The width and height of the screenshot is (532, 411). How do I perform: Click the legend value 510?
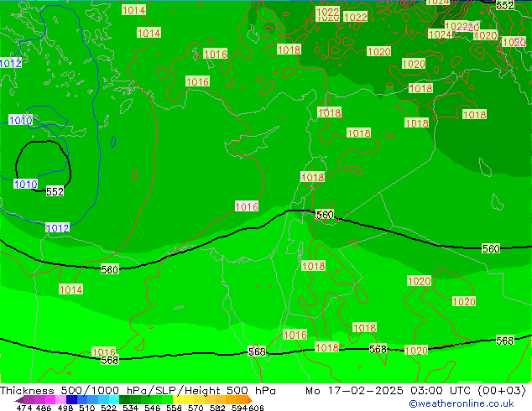pos(87,408)
